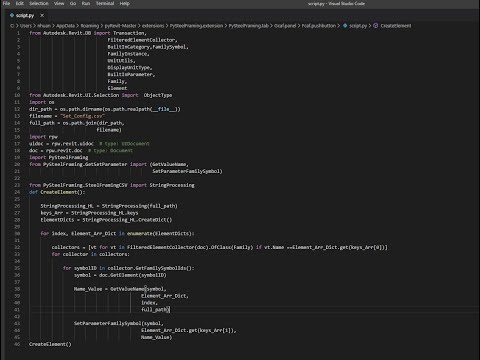Image resolution: width=480 pixels, height=360 pixels.
Task: Click the Python file icon on the script.py tab
Action: tap(12, 15)
